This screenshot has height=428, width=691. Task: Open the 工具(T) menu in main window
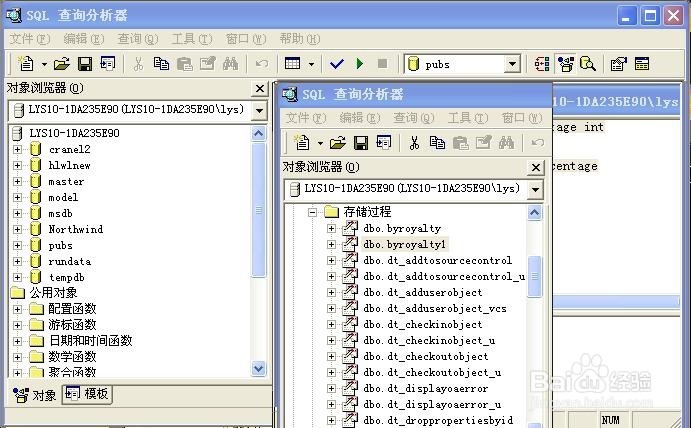pos(192,39)
